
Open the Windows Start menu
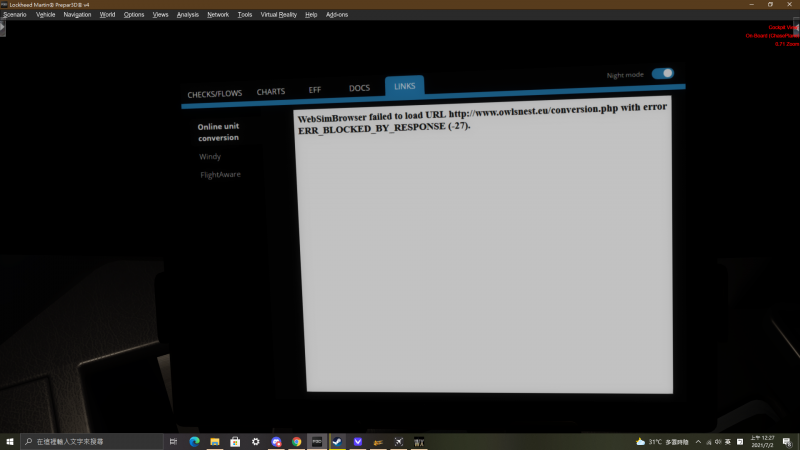point(10,441)
